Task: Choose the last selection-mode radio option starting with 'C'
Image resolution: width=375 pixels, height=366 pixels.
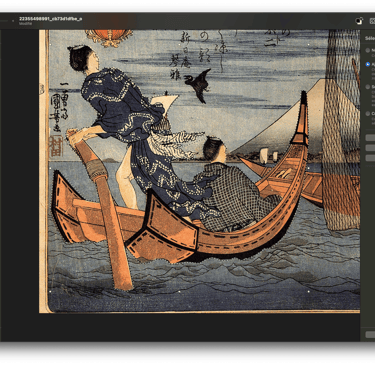Action: pyautogui.click(x=368, y=114)
